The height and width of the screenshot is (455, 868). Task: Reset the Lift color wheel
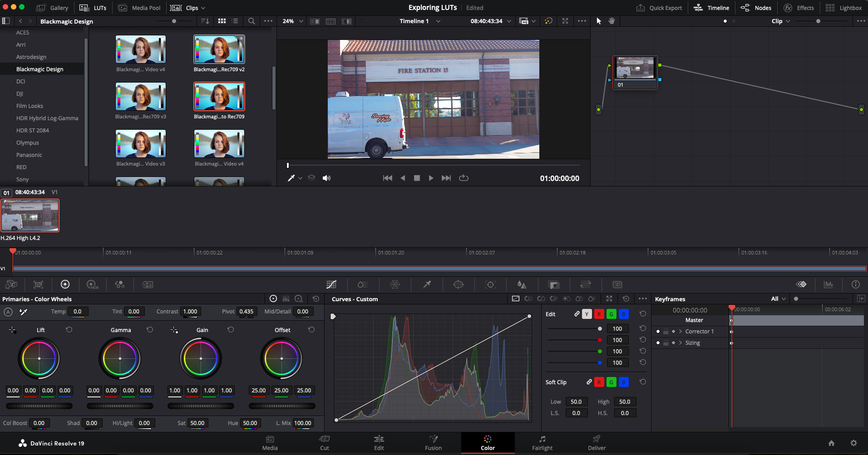pos(69,330)
